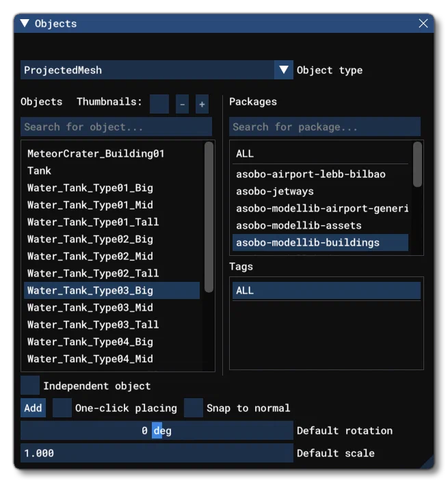448x483 pixels.
Task: Collapse the Objects window with the title triangle
Action: tap(25, 23)
